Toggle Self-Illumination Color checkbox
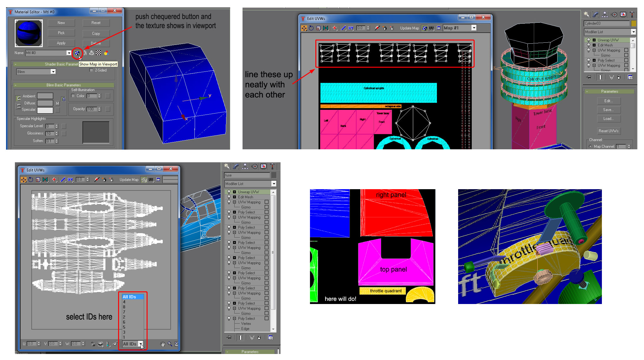 (x=73, y=96)
